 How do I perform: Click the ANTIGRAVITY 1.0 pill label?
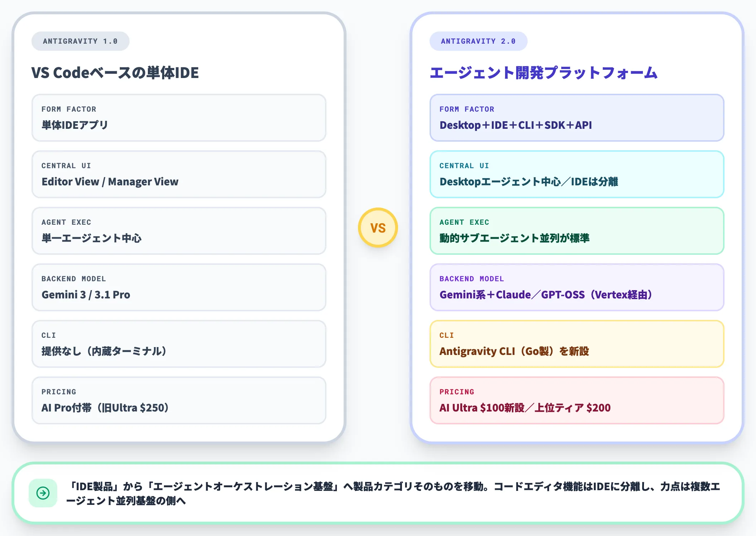point(80,41)
